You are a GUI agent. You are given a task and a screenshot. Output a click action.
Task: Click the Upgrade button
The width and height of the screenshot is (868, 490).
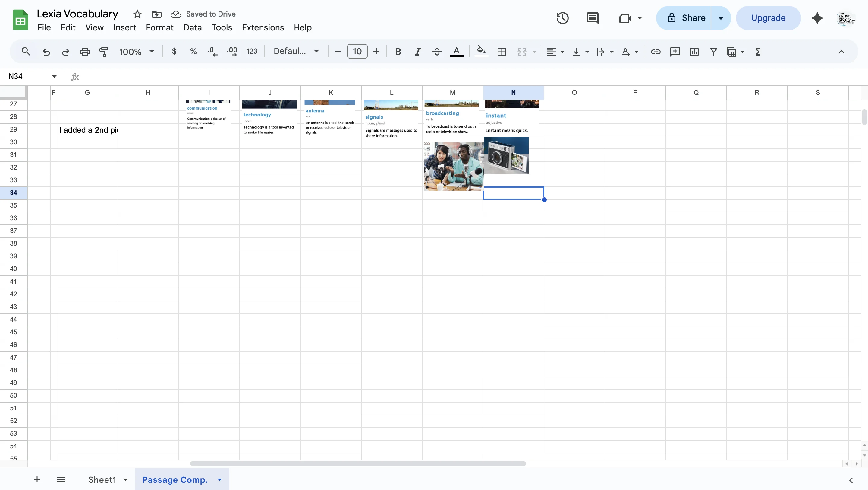tap(768, 17)
